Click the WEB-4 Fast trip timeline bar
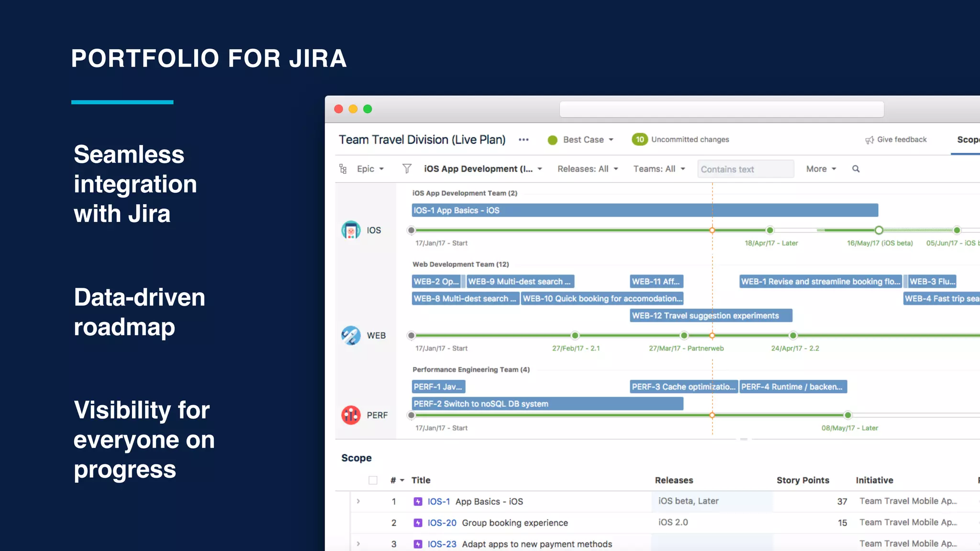The width and height of the screenshot is (980, 551). coord(942,298)
